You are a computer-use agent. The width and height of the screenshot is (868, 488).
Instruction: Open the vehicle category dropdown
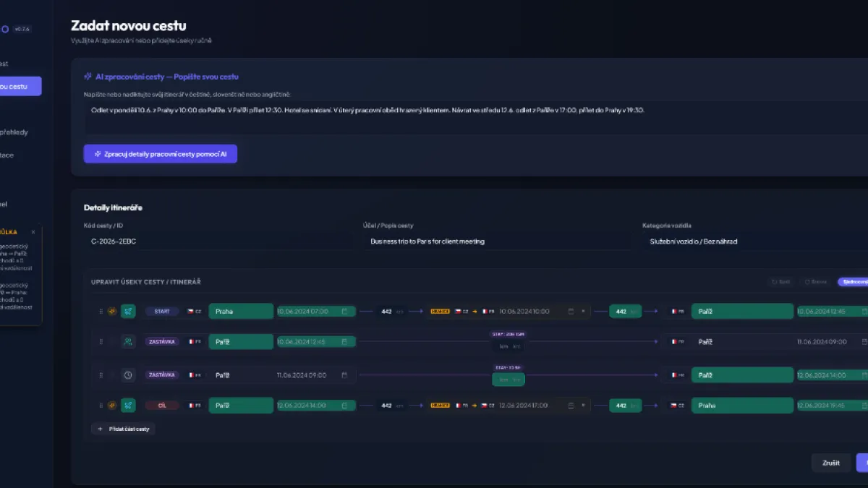(754, 241)
